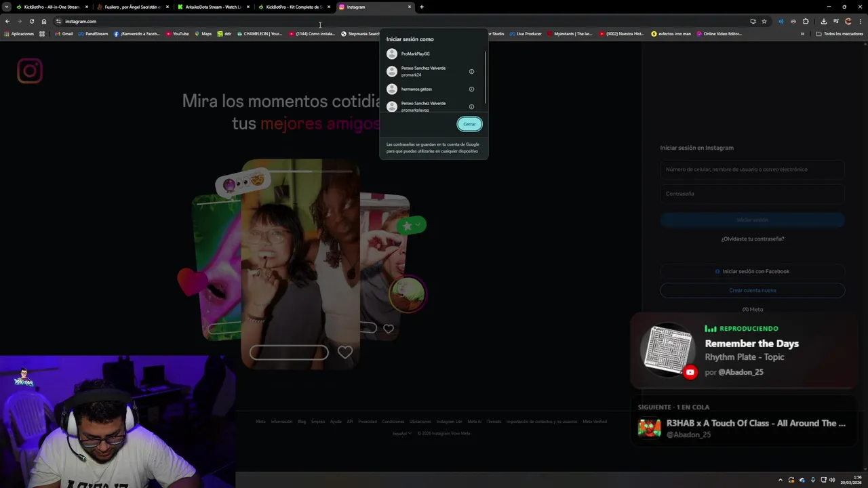Image resolution: width=868 pixels, height=488 pixels.
Task: Open the Aplicaciones bookmarks shortcut
Action: pos(19,34)
